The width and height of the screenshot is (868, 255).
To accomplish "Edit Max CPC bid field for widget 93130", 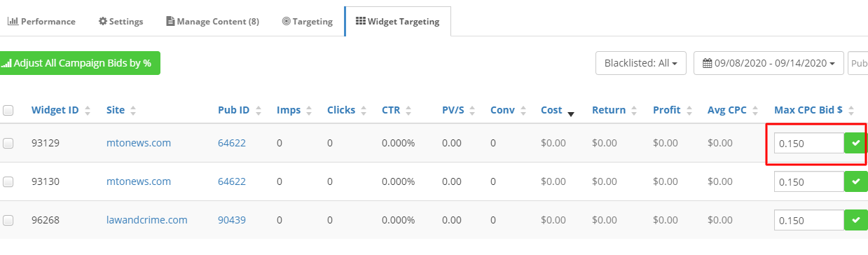I will point(809,181).
